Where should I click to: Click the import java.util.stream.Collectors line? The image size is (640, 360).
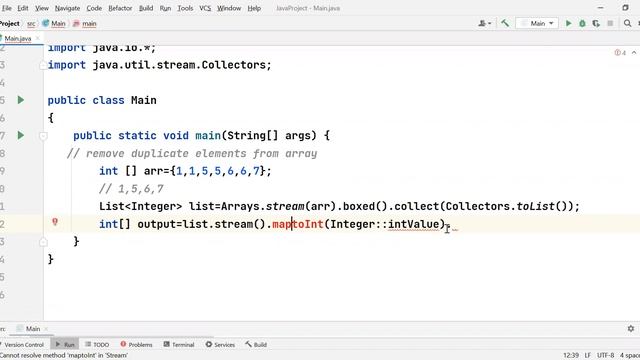tap(159, 65)
